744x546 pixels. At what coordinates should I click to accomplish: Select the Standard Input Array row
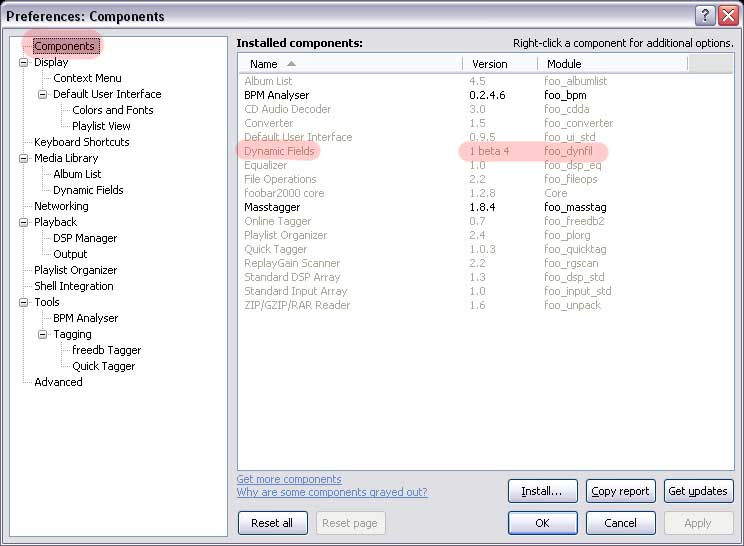tap(485, 291)
